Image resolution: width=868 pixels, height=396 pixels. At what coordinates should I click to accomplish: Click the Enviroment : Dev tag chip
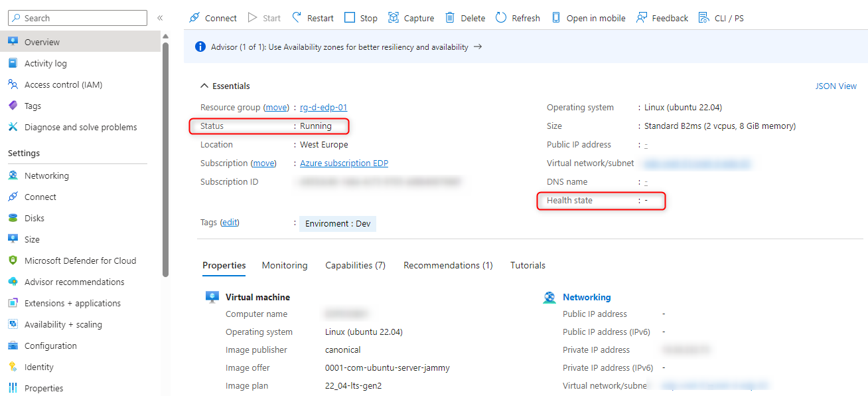point(338,224)
